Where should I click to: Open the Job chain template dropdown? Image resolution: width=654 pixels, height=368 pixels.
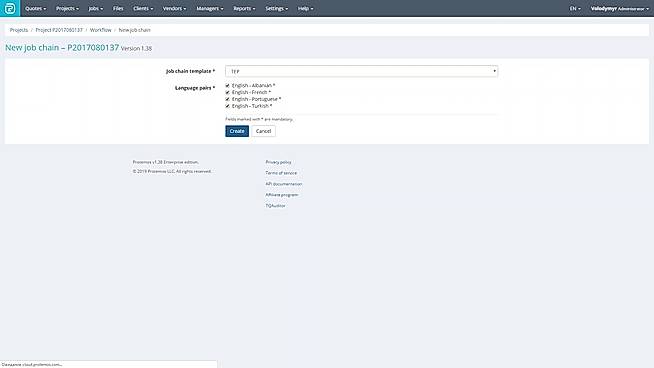pyautogui.click(x=361, y=71)
